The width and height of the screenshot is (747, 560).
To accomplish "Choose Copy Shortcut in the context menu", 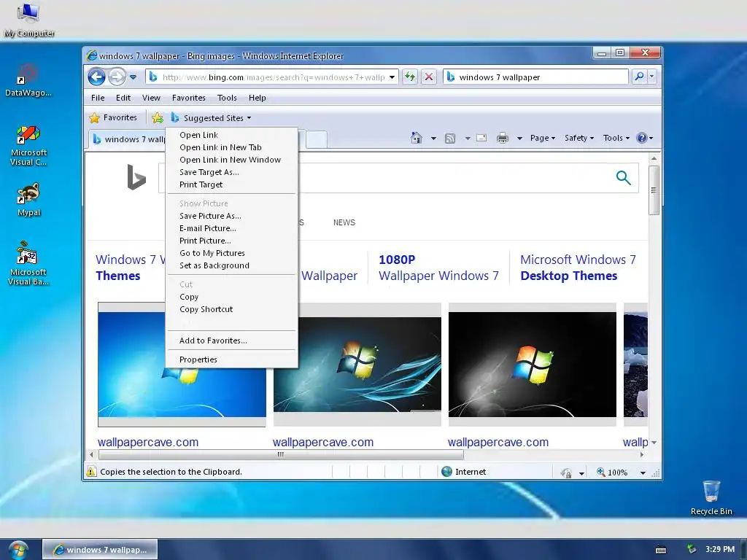I will pyautogui.click(x=231, y=309).
